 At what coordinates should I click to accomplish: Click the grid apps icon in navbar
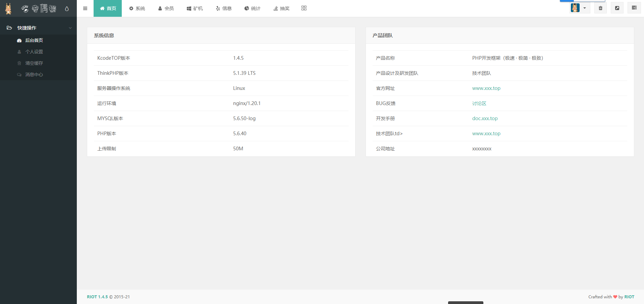[x=304, y=8]
